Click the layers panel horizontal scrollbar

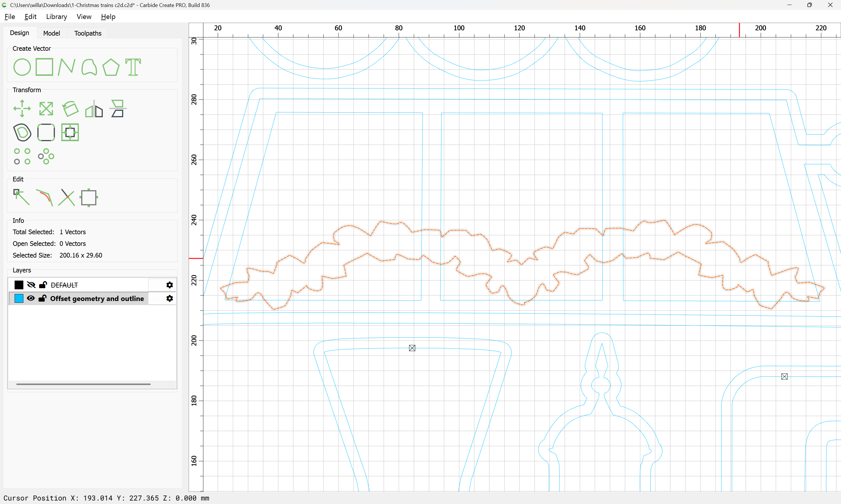83,384
